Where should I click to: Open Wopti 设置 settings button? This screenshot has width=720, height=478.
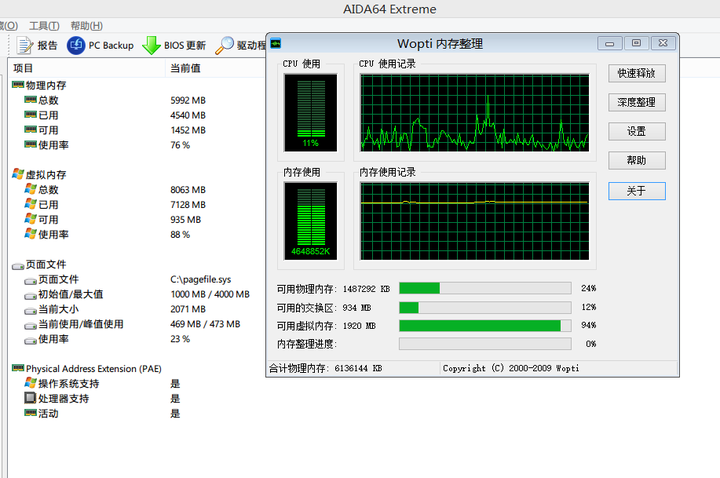click(x=636, y=131)
